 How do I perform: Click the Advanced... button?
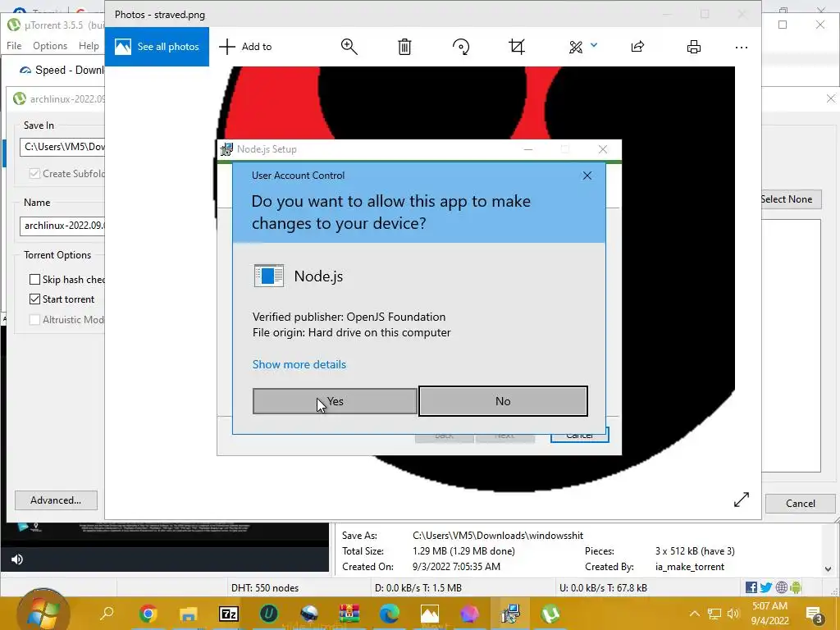[x=57, y=500]
